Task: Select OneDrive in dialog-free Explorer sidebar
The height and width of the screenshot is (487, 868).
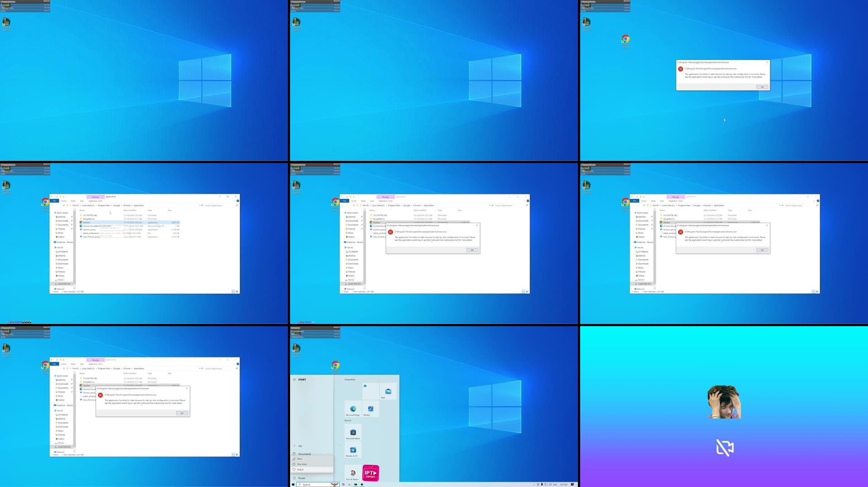Action: [63, 242]
